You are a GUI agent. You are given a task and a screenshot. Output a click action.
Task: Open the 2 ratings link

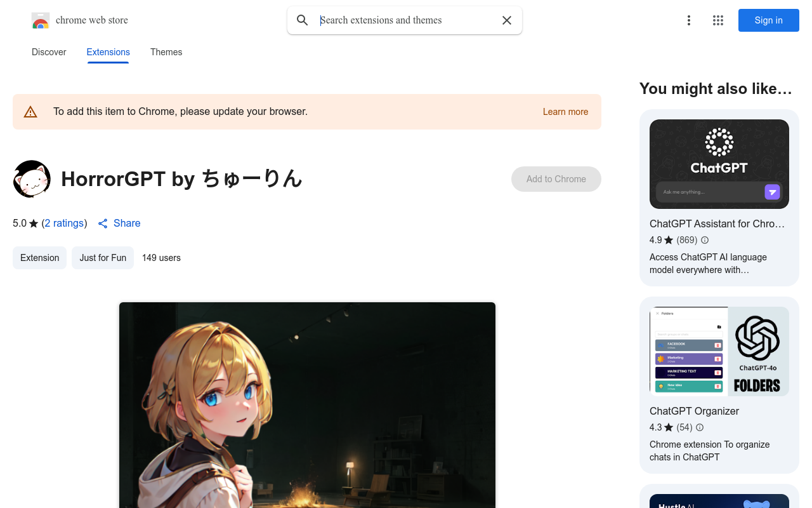coord(64,224)
